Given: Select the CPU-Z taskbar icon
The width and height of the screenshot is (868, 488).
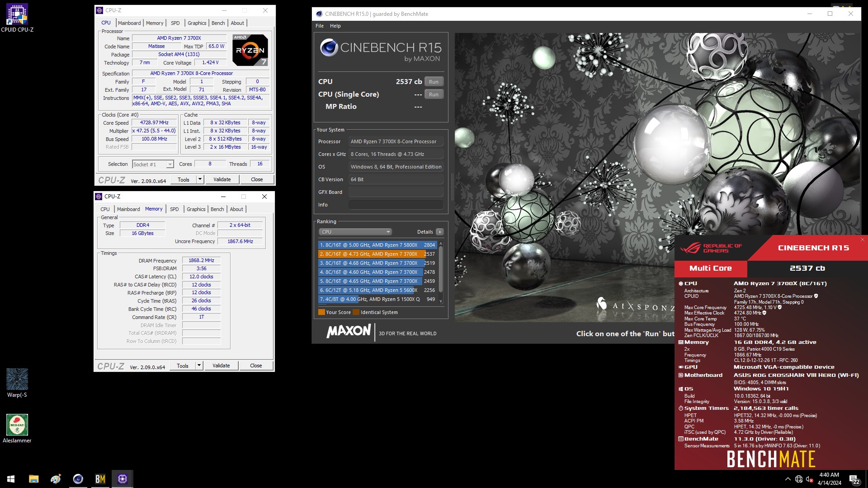Looking at the screenshot, I should 122,479.
